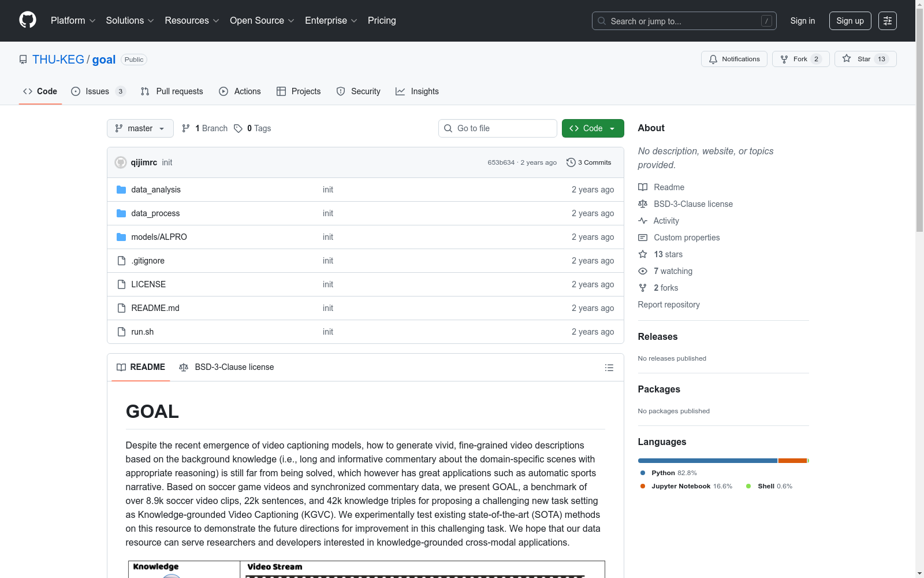Click the repository icon before THU-KEG

click(23, 60)
